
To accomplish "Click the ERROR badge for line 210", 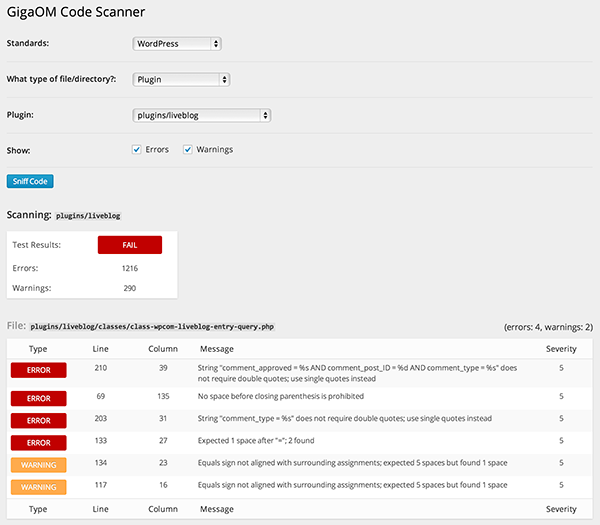I will pos(39,370).
